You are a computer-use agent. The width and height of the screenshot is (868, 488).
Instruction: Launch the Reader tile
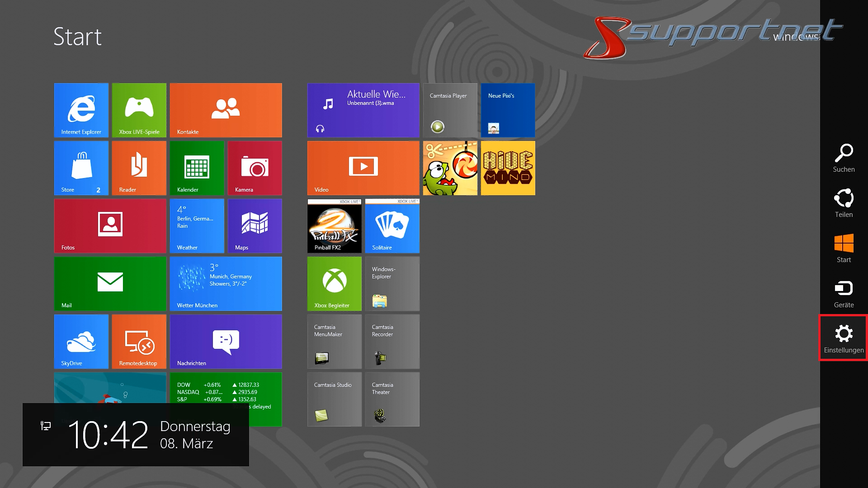pyautogui.click(x=139, y=168)
